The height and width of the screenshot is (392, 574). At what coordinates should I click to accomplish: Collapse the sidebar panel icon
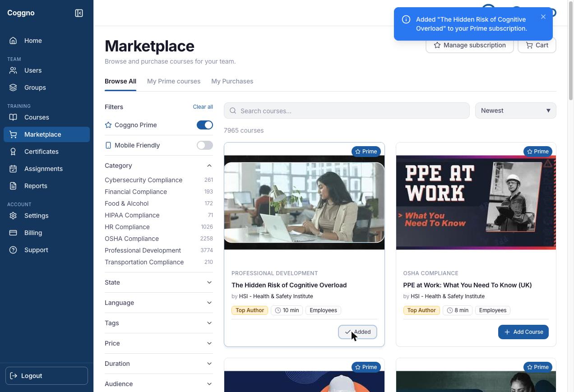click(79, 13)
